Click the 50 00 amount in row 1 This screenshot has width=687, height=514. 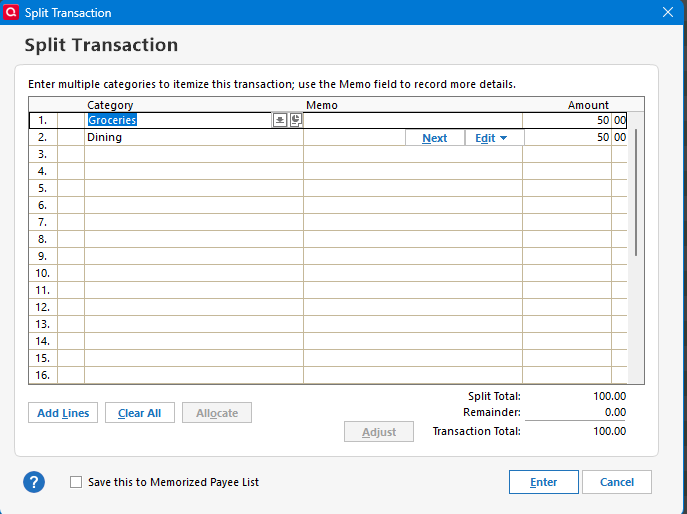point(575,120)
